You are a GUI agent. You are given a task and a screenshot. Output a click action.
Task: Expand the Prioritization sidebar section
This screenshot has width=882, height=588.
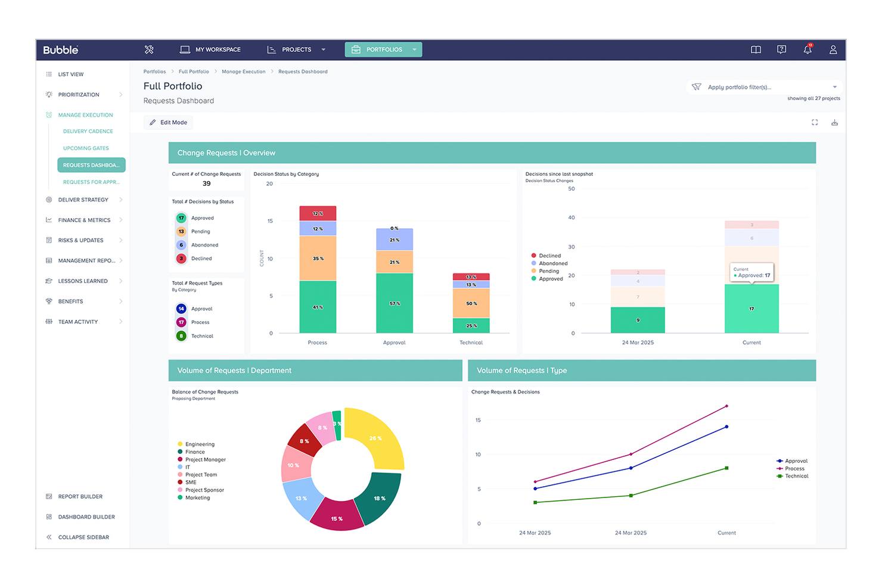coord(121,95)
